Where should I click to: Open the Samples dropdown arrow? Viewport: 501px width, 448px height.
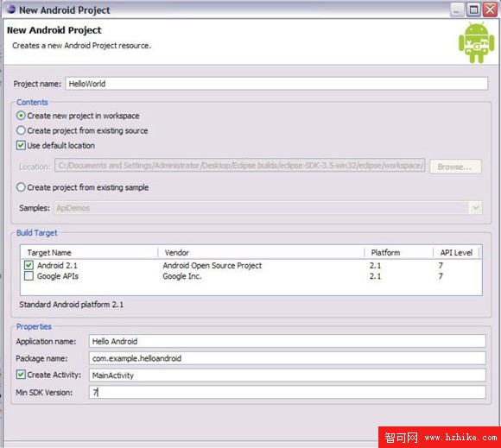click(475, 208)
